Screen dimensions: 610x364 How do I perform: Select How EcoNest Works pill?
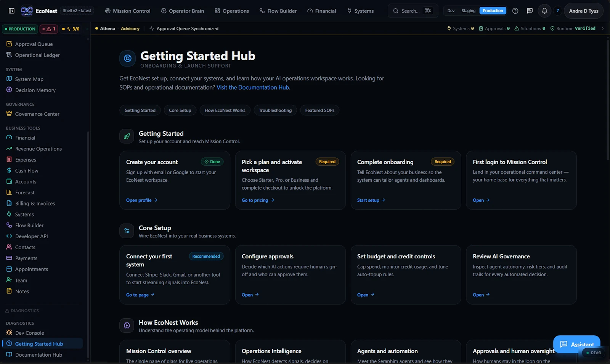coord(225,111)
